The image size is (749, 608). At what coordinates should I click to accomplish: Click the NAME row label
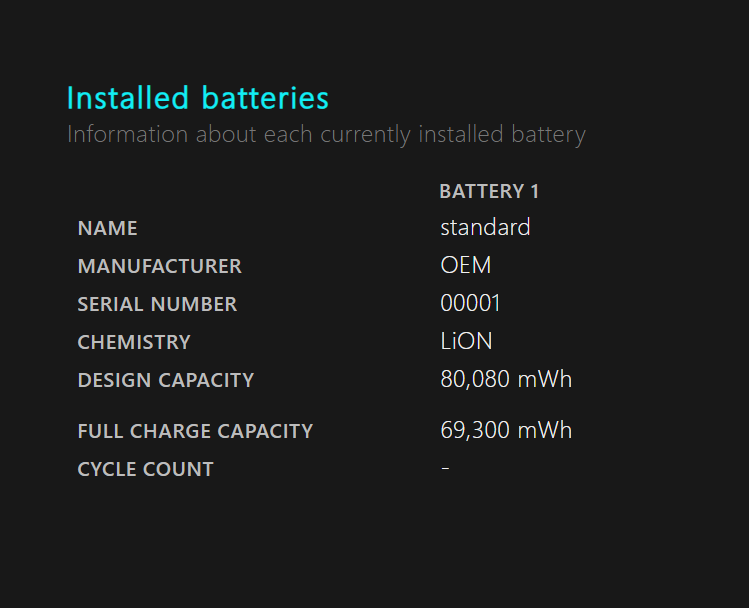[107, 228]
